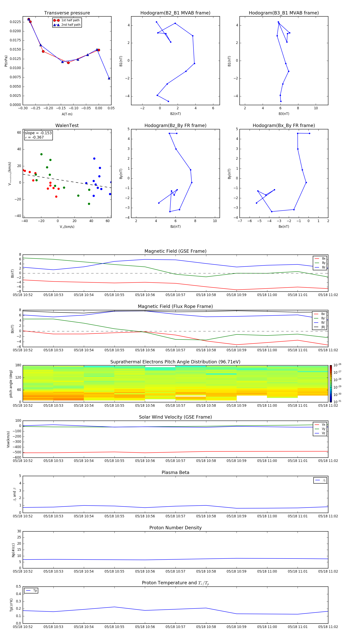
Task: Click the pitch angle colorbar
Action: coord(331,384)
